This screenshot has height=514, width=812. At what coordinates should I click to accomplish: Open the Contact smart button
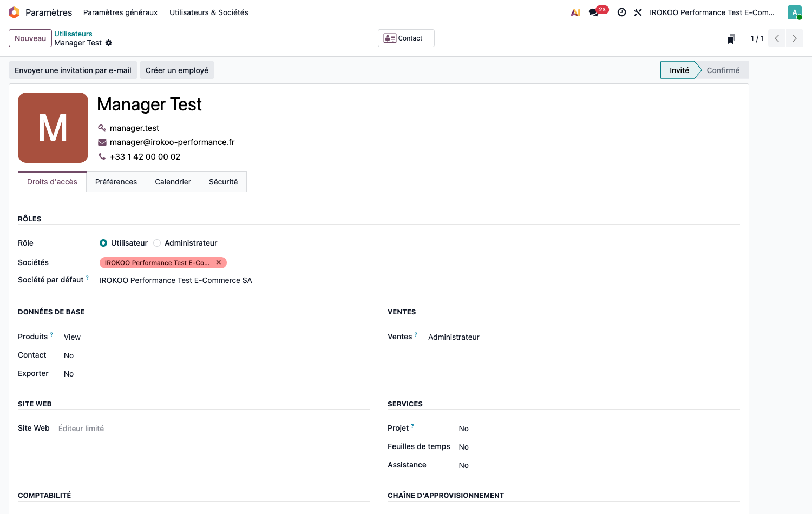[406, 38]
